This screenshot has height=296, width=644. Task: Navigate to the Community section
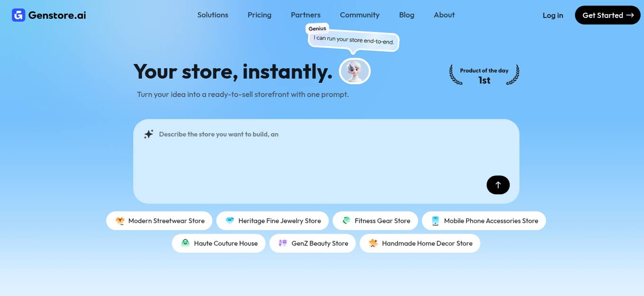click(359, 15)
